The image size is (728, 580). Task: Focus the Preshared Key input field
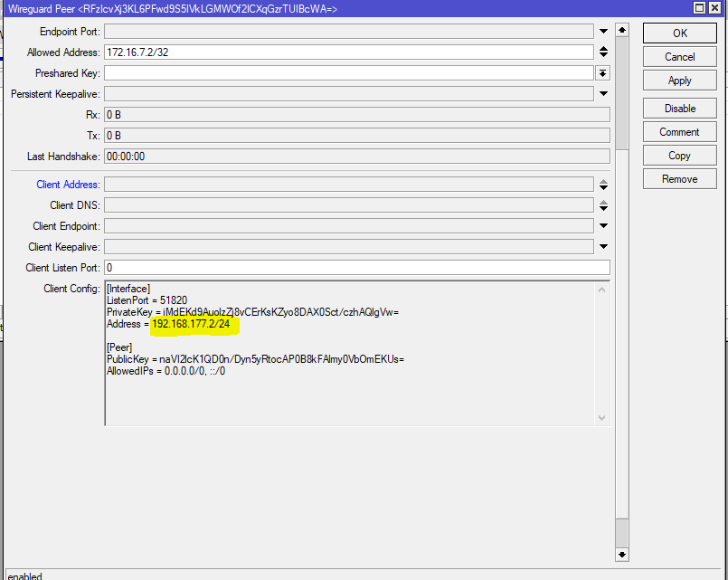tap(349, 73)
